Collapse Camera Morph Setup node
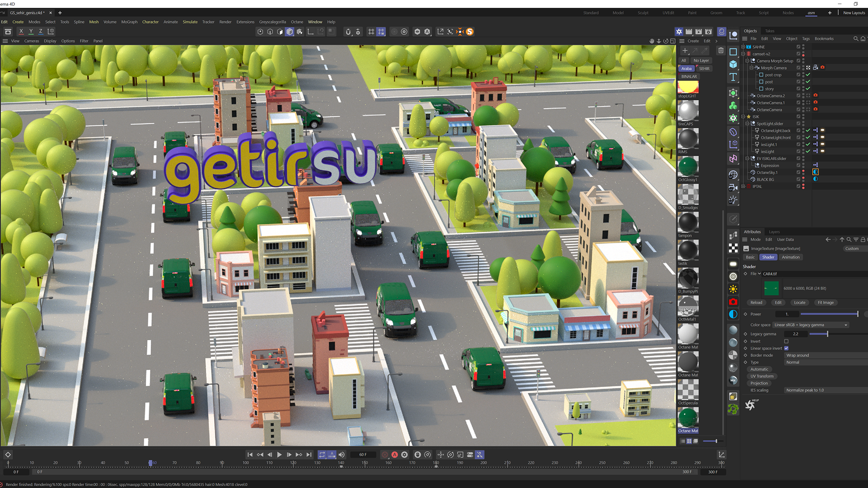Image resolution: width=868 pixels, height=488 pixels. click(747, 61)
